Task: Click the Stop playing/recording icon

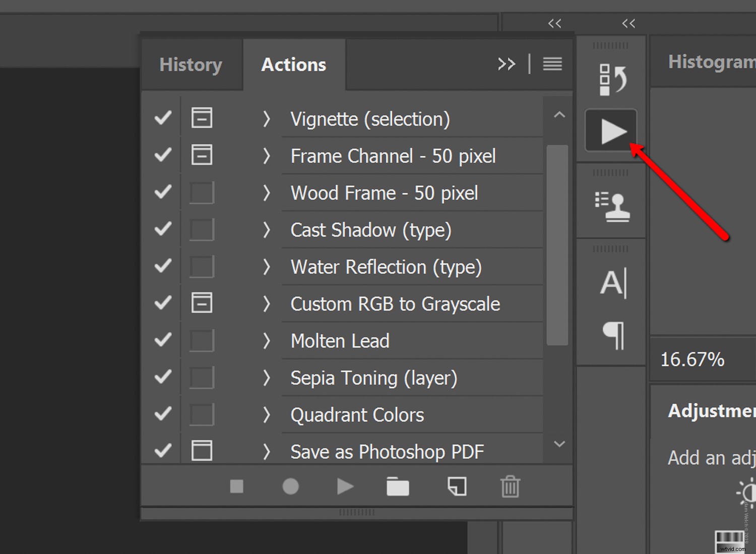Action: point(237,486)
